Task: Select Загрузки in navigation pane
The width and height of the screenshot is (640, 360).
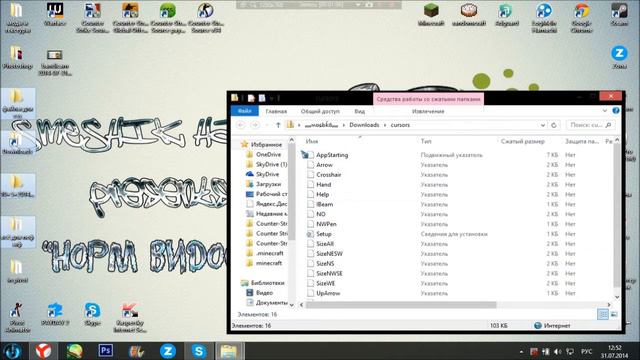Action: pos(268,184)
